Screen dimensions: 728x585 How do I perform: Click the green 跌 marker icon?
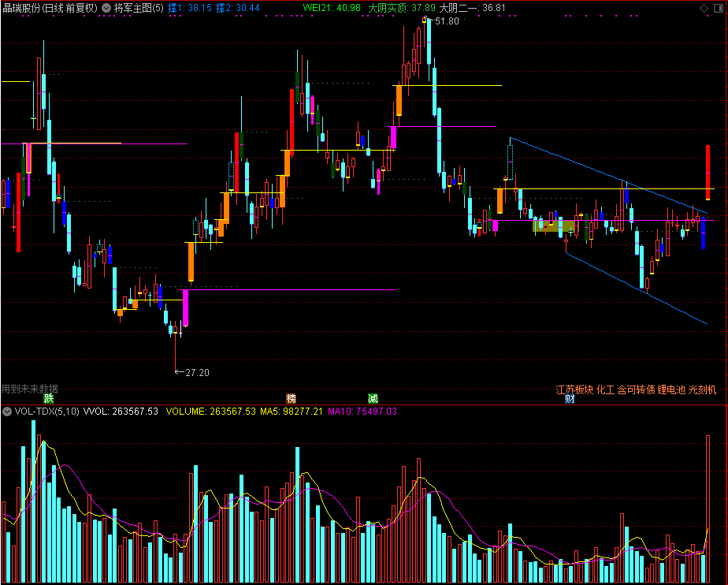pyautogui.click(x=48, y=398)
